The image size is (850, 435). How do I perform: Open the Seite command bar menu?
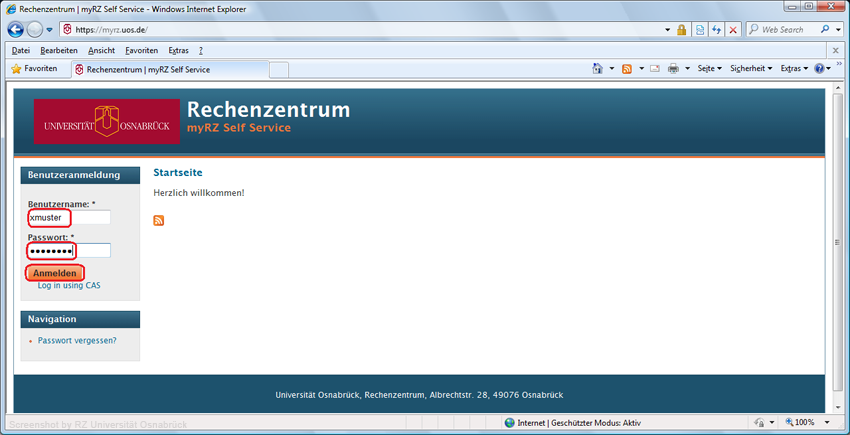pyautogui.click(x=710, y=69)
